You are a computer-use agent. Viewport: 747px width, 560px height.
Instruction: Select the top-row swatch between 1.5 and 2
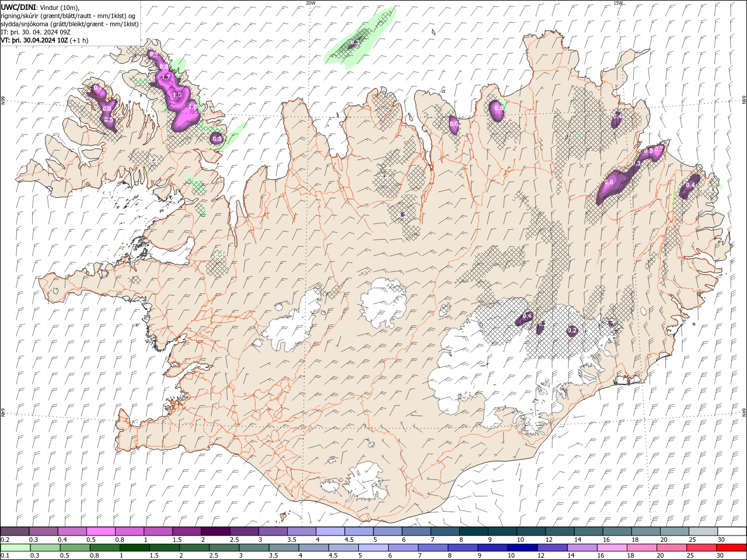pos(187,531)
